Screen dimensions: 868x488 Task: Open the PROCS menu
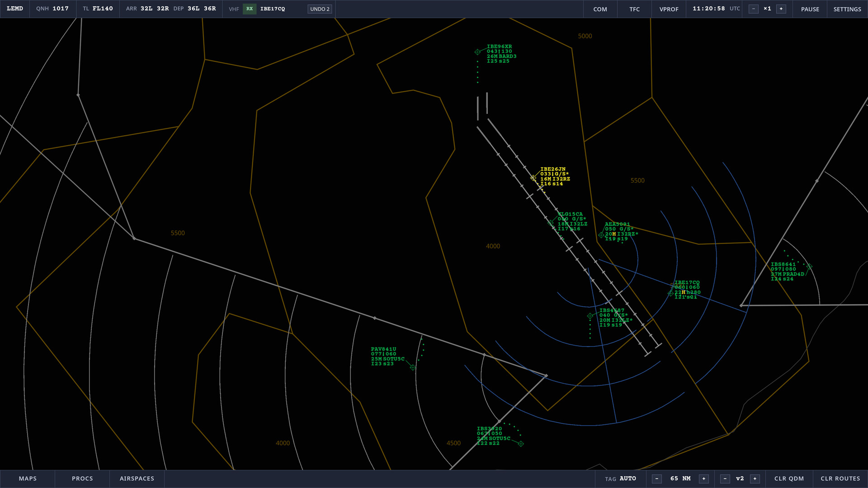(x=82, y=479)
